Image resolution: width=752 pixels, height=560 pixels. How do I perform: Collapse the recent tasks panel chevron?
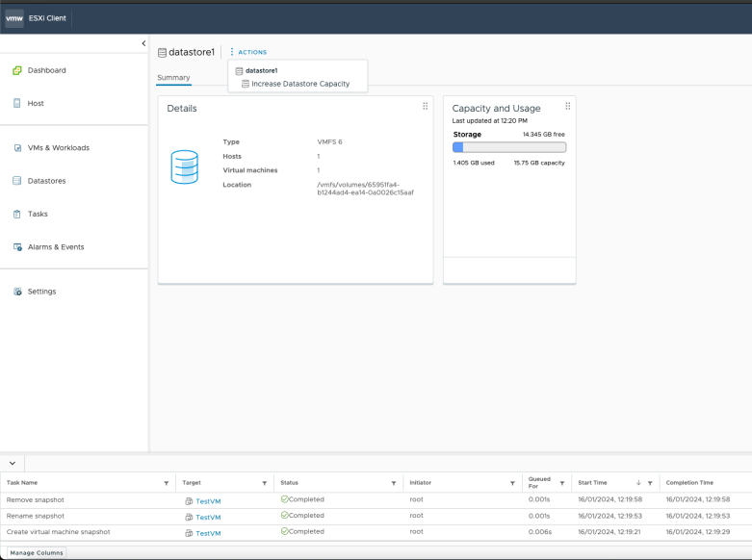tap(13, 463)
